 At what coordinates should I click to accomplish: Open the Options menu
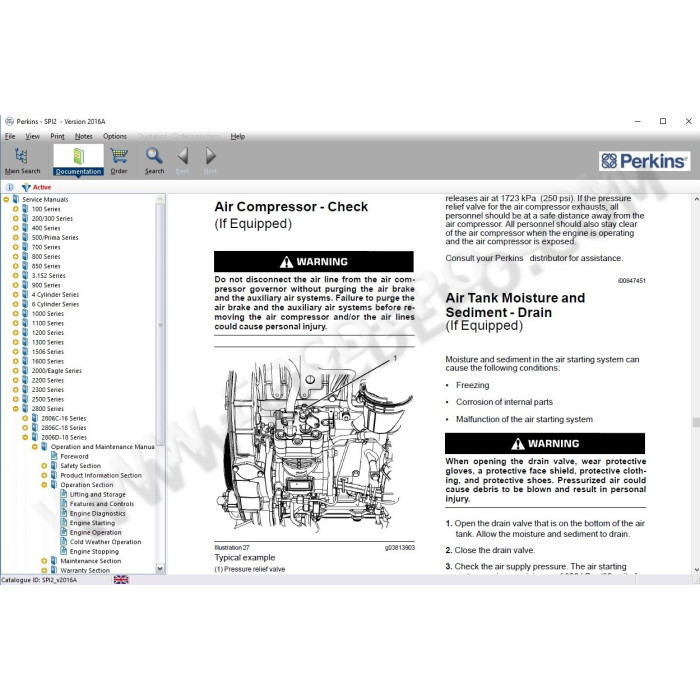pyautogui.click(x=115, y=136)
